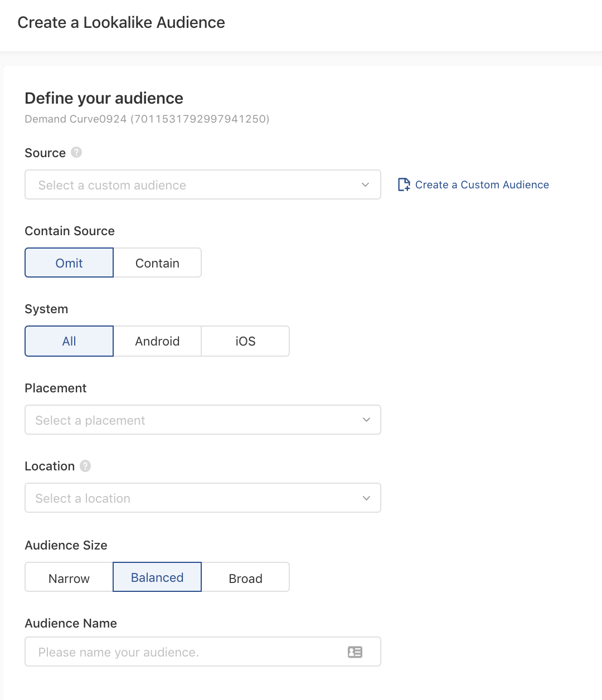This screenshot has height=700, width=602.
Task: Select the Omit source option
Action: pyautogui.click(x=69, y=263)
